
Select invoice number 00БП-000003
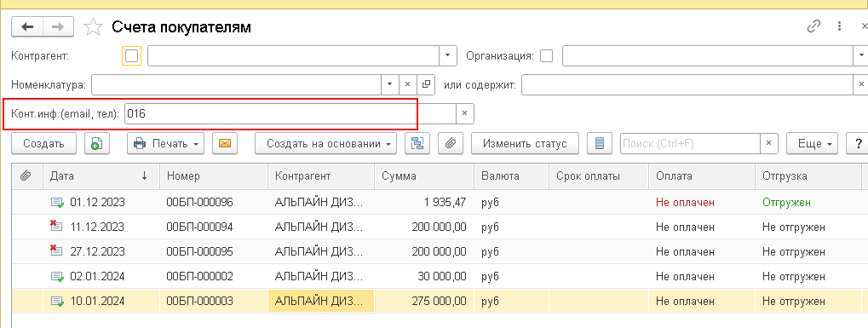coord(200,302)
